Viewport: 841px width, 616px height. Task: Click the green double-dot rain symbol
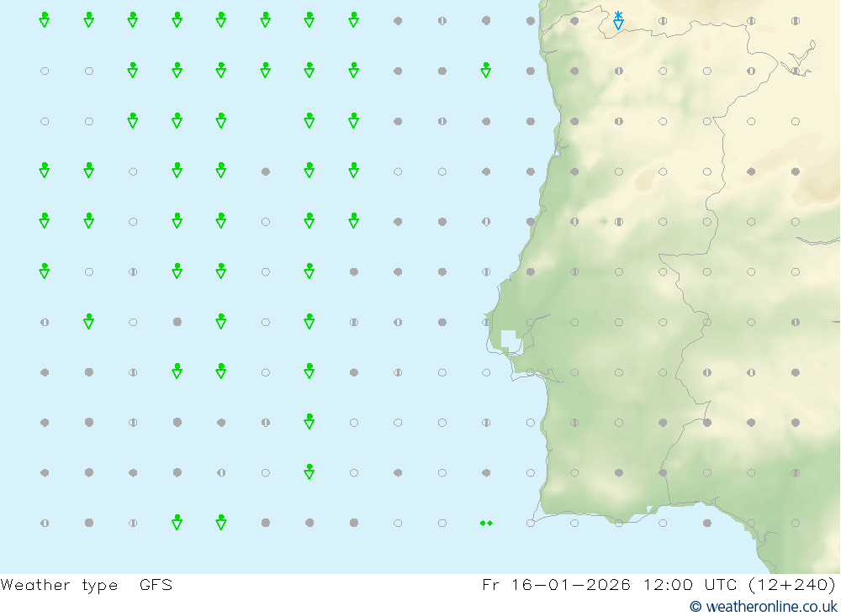tap(486, 523)
